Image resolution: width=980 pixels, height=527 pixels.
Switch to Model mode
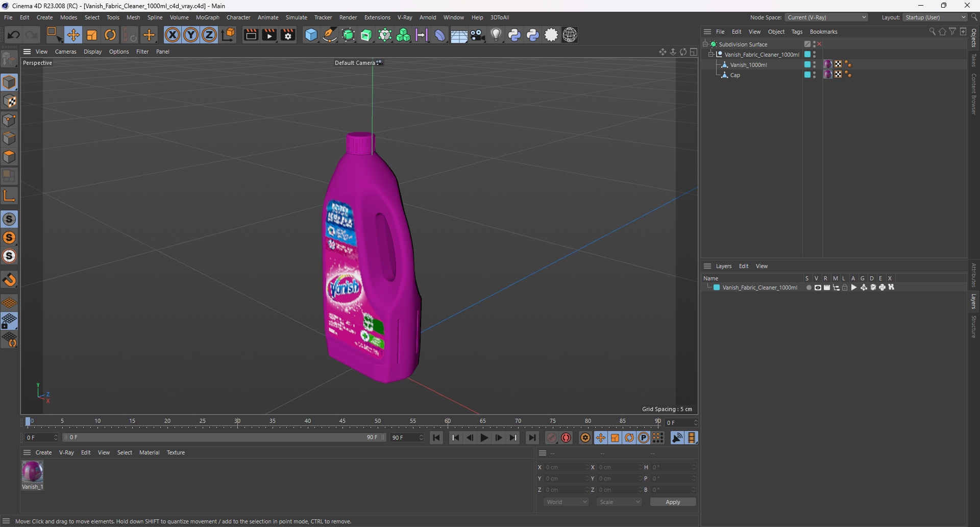[10, 82]
